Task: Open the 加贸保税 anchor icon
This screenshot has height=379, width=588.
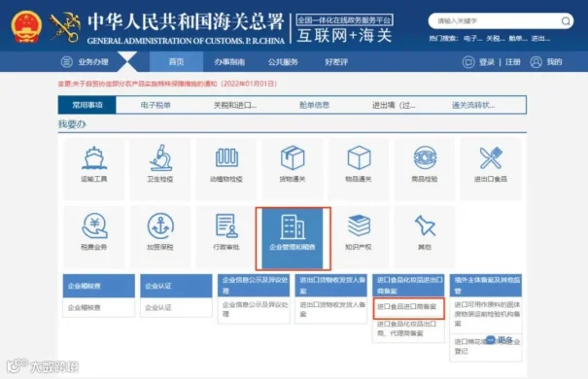Action: [x=160, y=226]
